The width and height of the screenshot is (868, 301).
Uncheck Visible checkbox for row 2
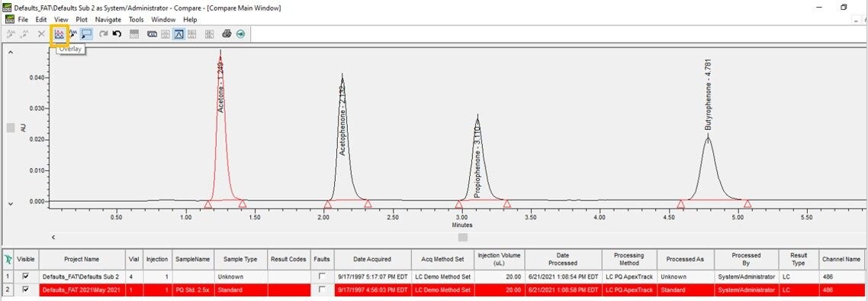(x=25, y=290)
